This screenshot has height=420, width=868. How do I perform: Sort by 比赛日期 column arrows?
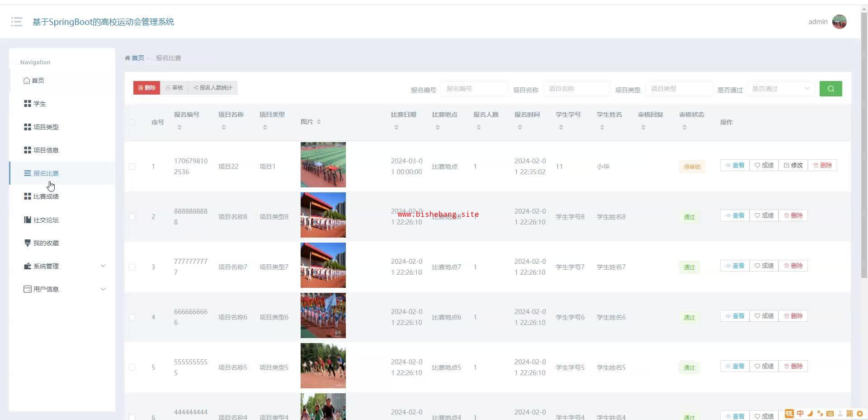pyautogui.click(x=396, y=127)
